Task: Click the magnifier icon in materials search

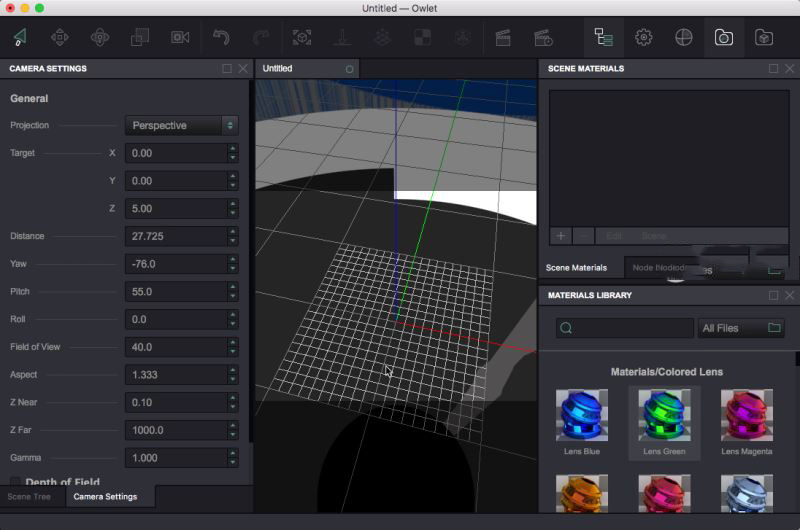Action: tap(566, 327)
